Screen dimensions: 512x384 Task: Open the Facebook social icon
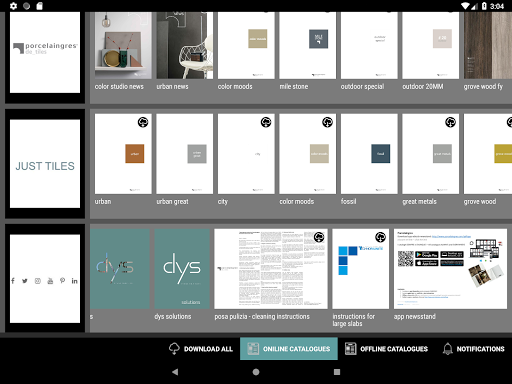pos(13,281)
